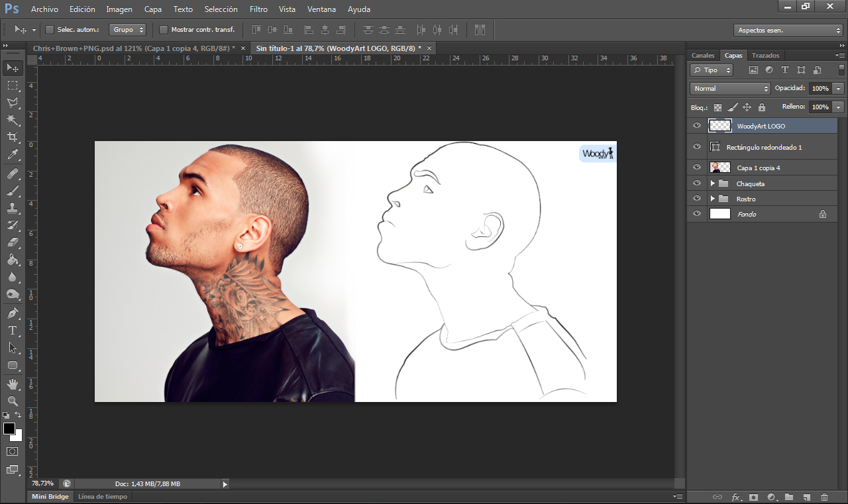Select the Horizontal Type tool
Screen dimensions: 848x504
[x=13, y=330]
